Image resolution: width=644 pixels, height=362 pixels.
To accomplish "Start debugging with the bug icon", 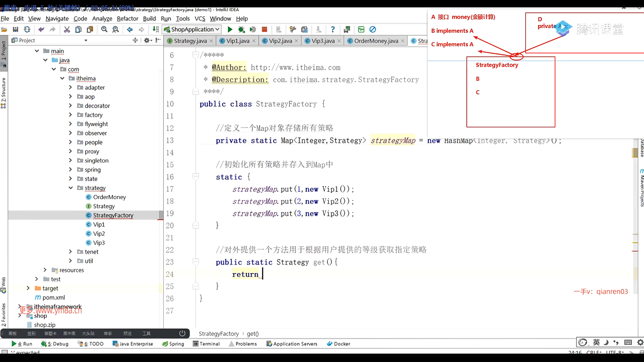I will tap(241, 29).
